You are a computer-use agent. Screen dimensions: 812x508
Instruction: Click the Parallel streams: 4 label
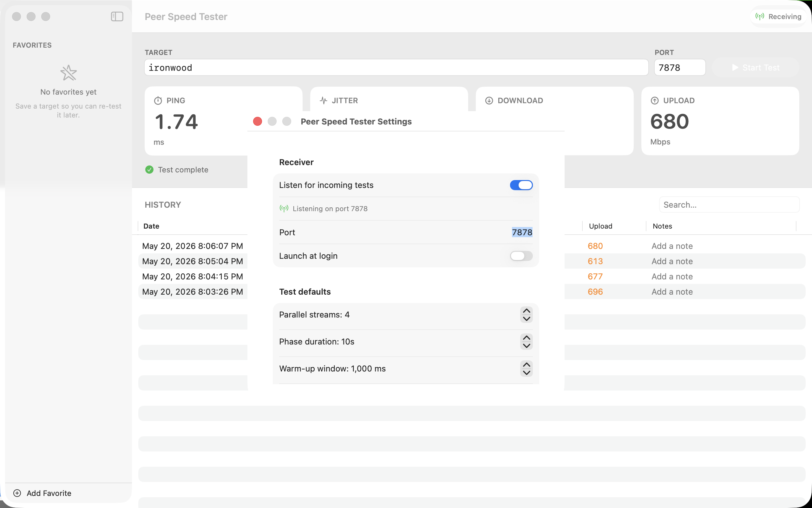(x=314, y=314)
